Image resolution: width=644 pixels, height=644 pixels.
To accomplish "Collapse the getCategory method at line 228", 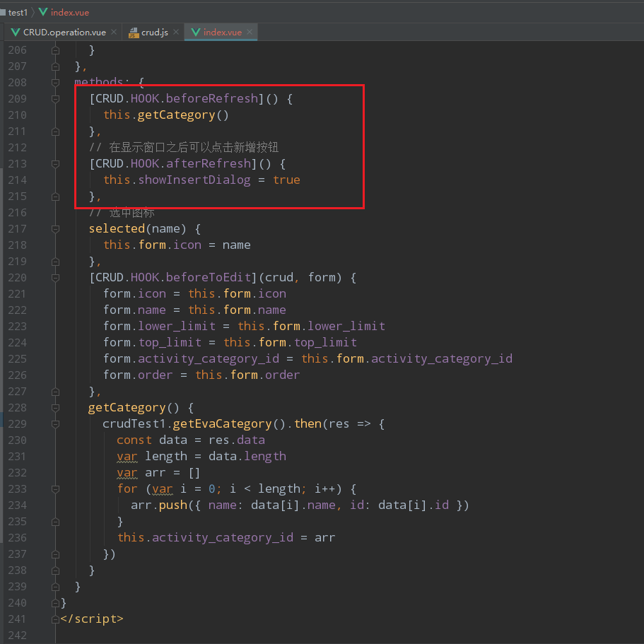I will pyautogui.click(x=55, y=408).
